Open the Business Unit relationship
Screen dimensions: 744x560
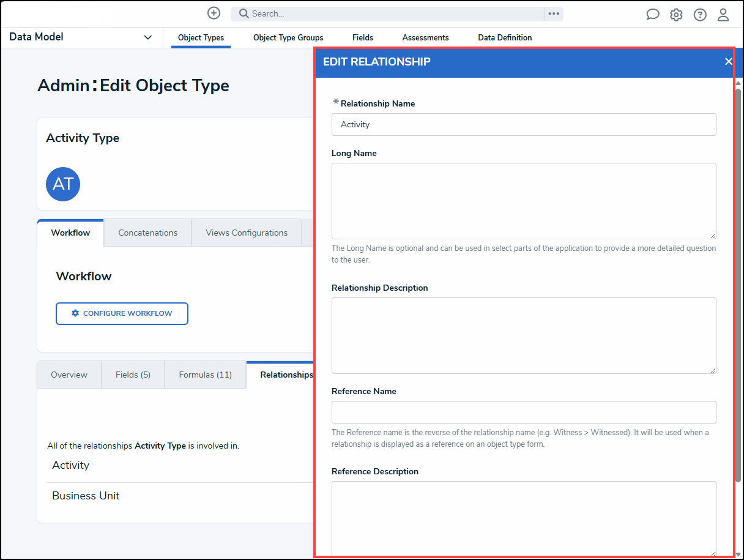pyautogui.click(x=86, y=496)
